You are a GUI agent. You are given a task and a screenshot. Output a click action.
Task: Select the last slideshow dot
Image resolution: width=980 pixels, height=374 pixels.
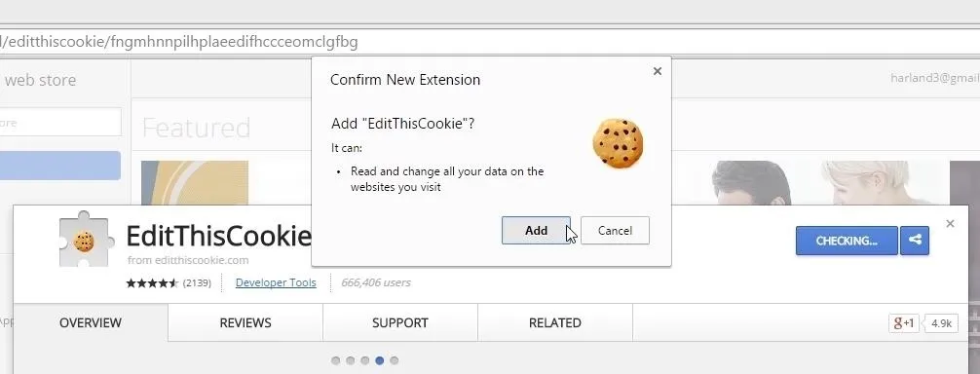[x=394, y=360]
